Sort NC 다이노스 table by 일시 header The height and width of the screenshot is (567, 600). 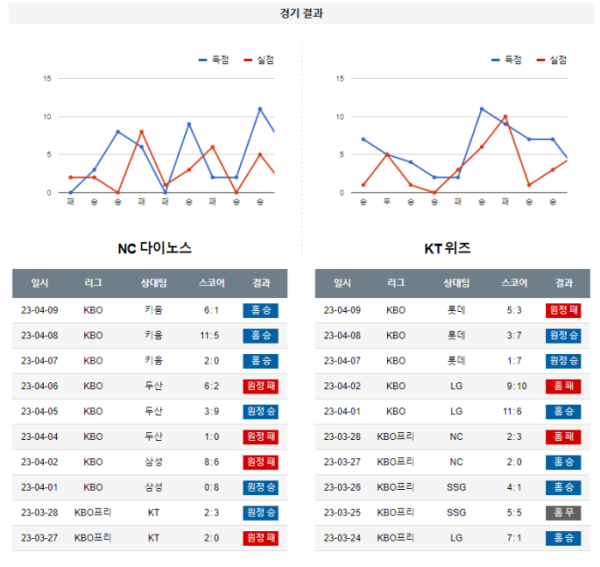click(x=39, y=283)
